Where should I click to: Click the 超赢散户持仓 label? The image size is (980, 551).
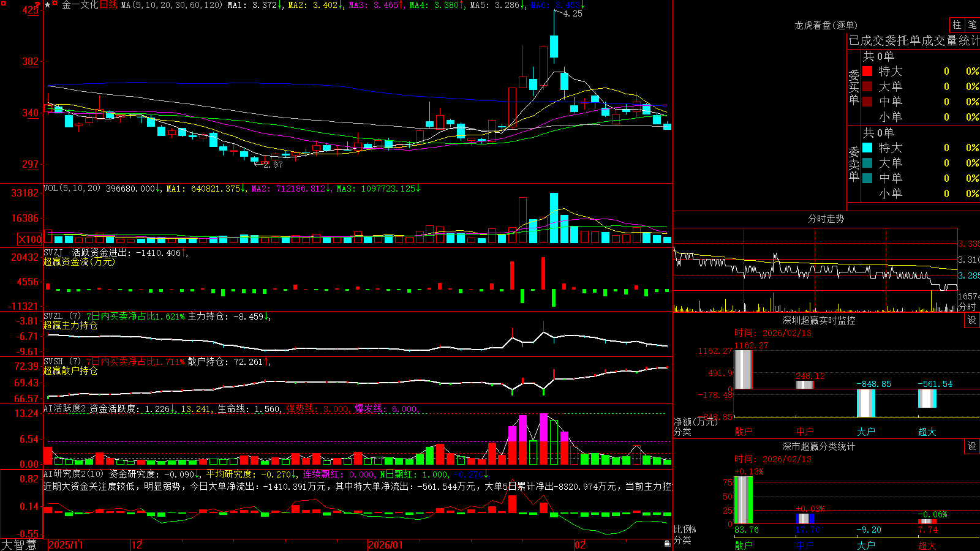tap(70, 371)
